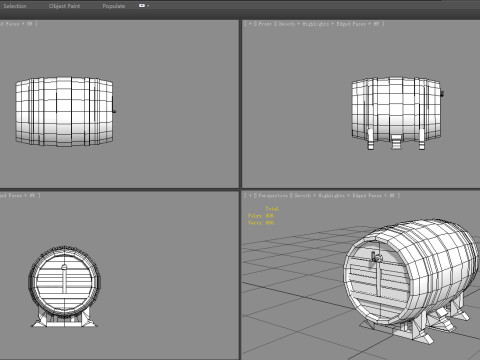Screen dimensions: 480x360
Task: Switch to the Object Paint tab
Action: [x=64, y=6]
